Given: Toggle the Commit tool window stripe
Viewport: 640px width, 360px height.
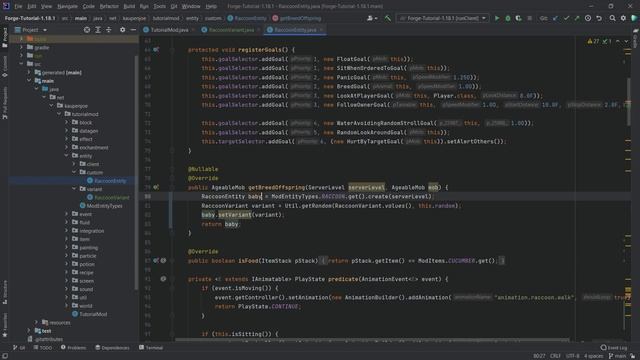Looking at the screenshot, I should 5,67.
